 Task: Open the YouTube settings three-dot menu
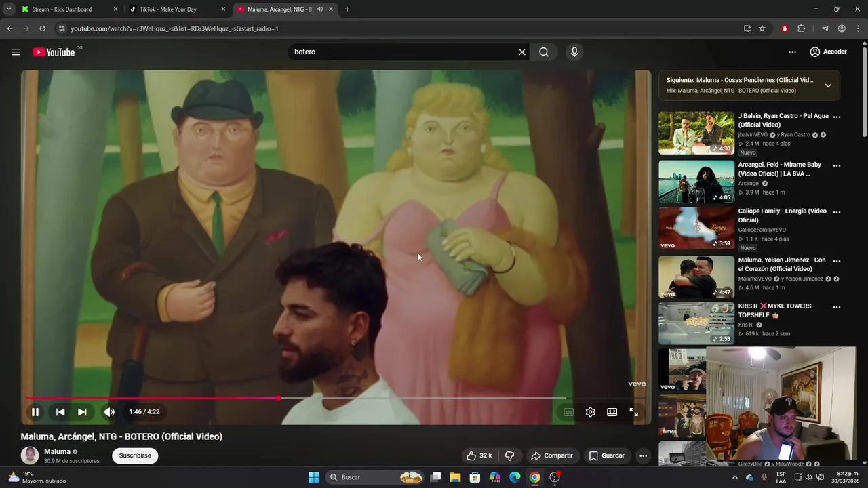tap(792, 52)
